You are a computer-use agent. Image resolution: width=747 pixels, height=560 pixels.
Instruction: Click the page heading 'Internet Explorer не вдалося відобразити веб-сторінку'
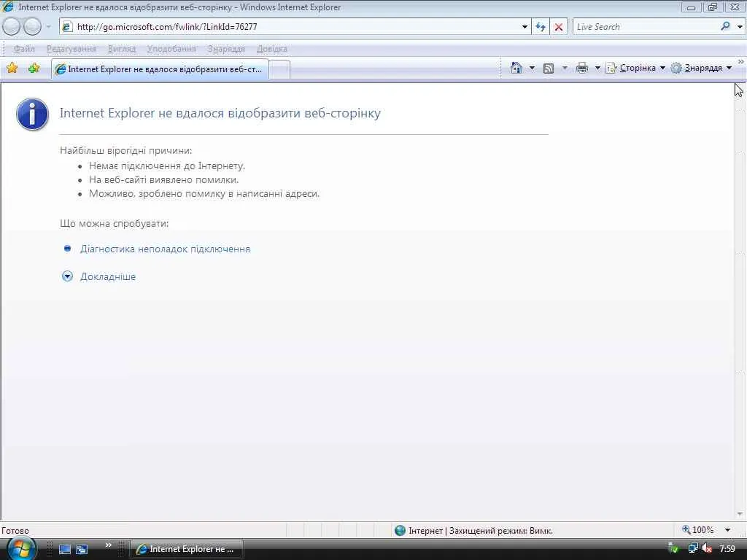pyautogui.click(x=220, y=113)
